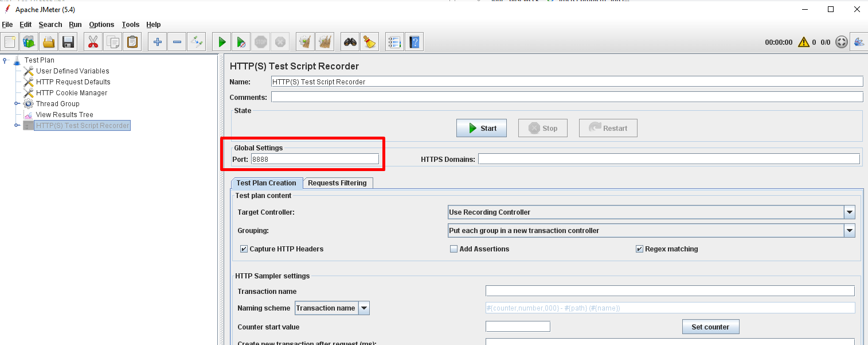Open the File menu
Image resolution: width=868 pixels, height=345 pixels.
[7, 25]
